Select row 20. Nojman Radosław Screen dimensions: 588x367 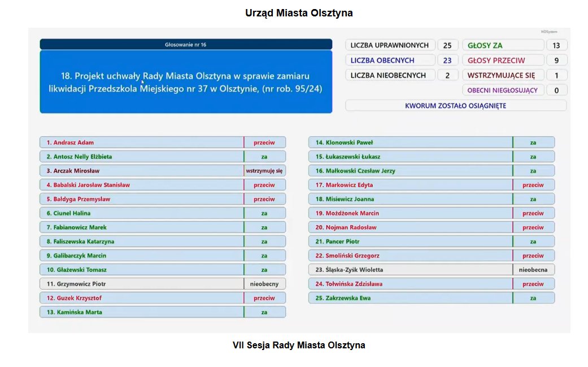[x=432, y=227]
